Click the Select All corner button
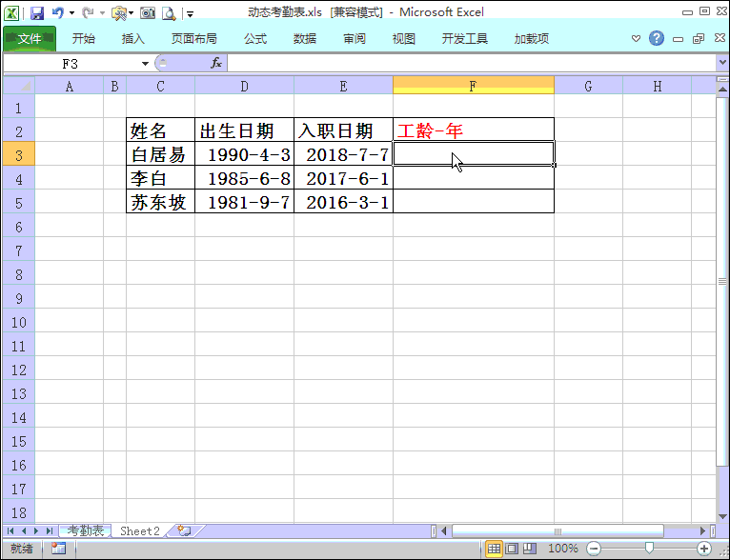This screenshot has height=560, width=730. [x=19, y=86]
